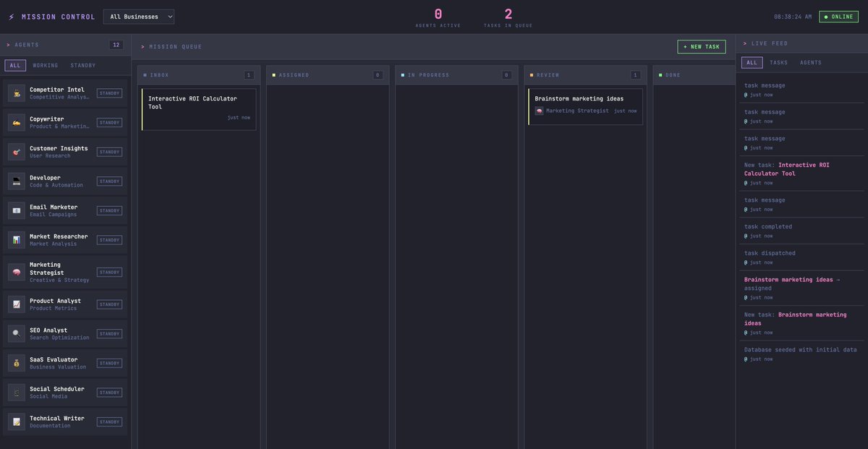This screenshot has height=449, width=868.
Task: Click the AGENTS panel heading
Action: 27,45
